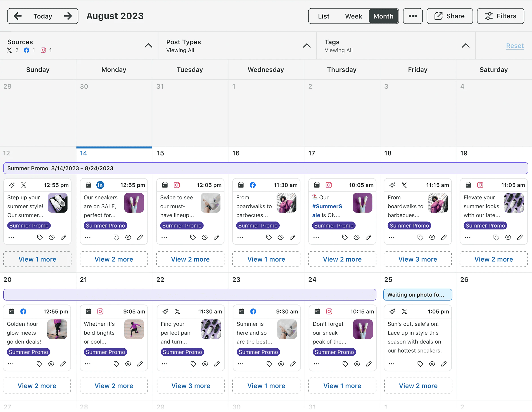Reset all active filters
Screen dimensions: 532x412
(x=515, y=46)
